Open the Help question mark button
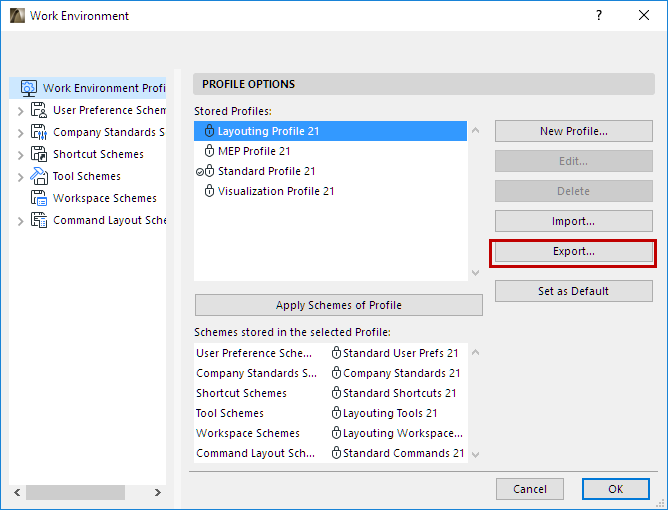 click(x=599, y=16)
